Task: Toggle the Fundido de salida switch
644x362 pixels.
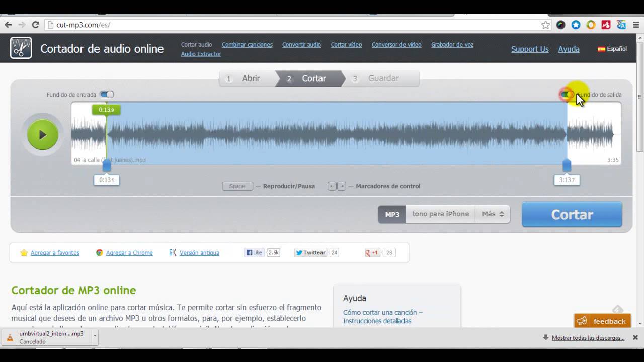Action: pos(567,94)
